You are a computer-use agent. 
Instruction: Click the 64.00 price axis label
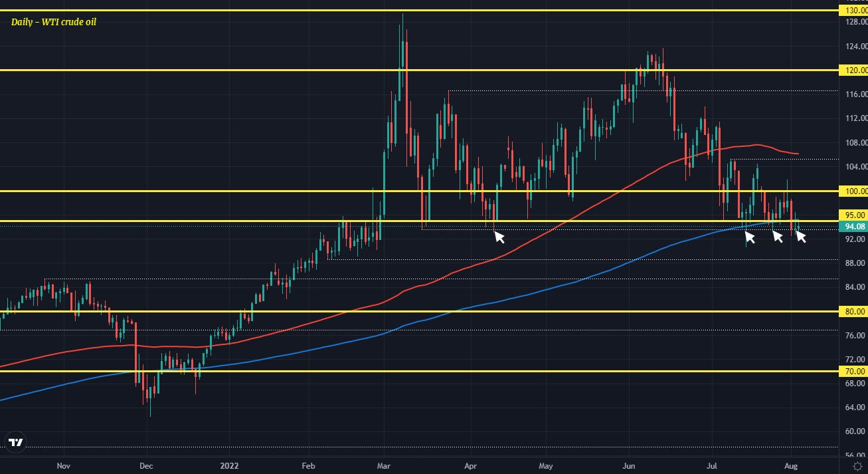pyautogui.click(x=855, y=407)
